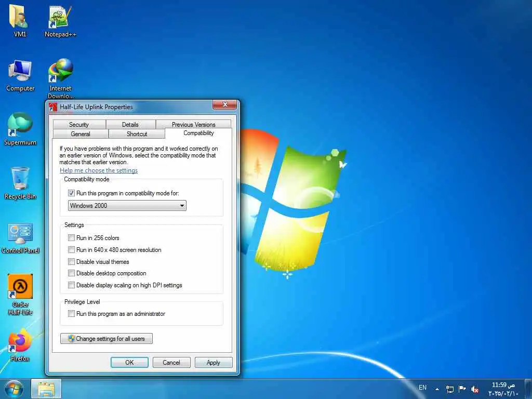
Task: Open the Action Center flag icon
Action: coord(462,389)
